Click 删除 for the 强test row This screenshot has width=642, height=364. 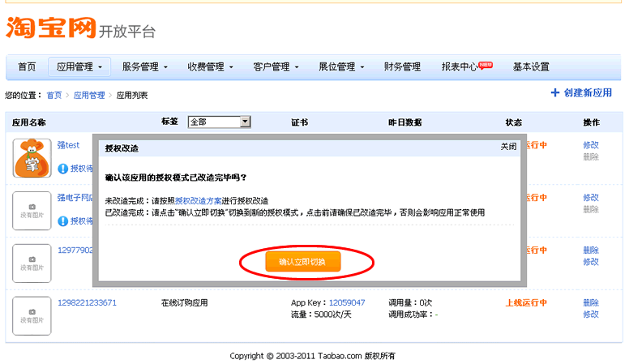coord(591,156)
